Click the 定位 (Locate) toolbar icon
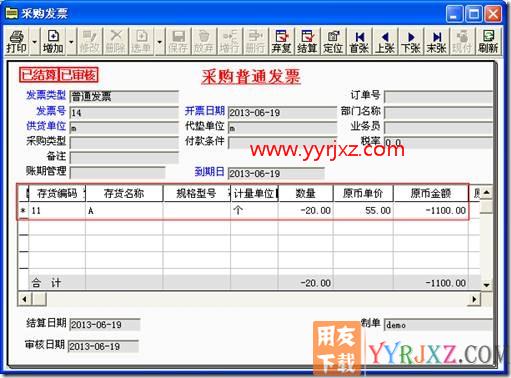The width and height of the screenshot is (511, 378). click(x=333, y=42)
